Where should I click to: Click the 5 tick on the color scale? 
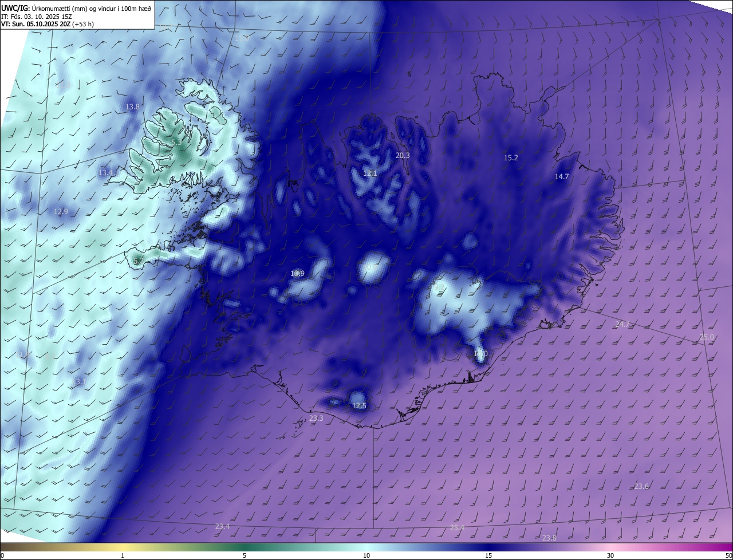pos(245,555)
